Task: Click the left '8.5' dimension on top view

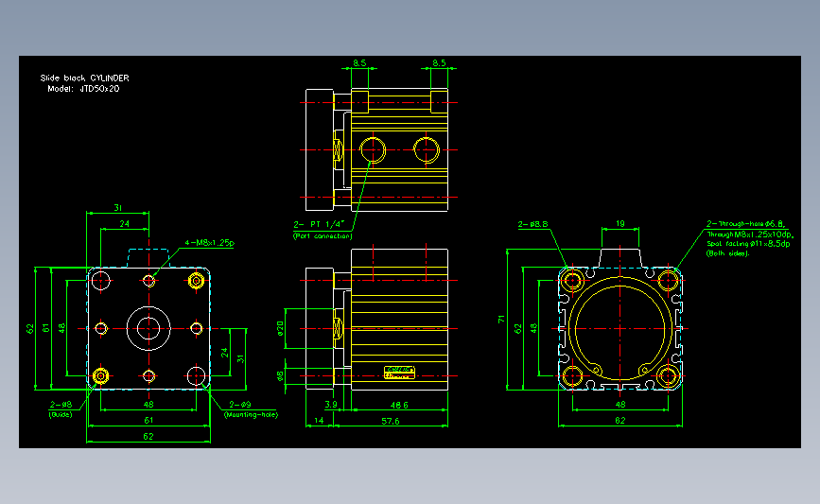Action: pyautogui.click(x=359, y=62)
